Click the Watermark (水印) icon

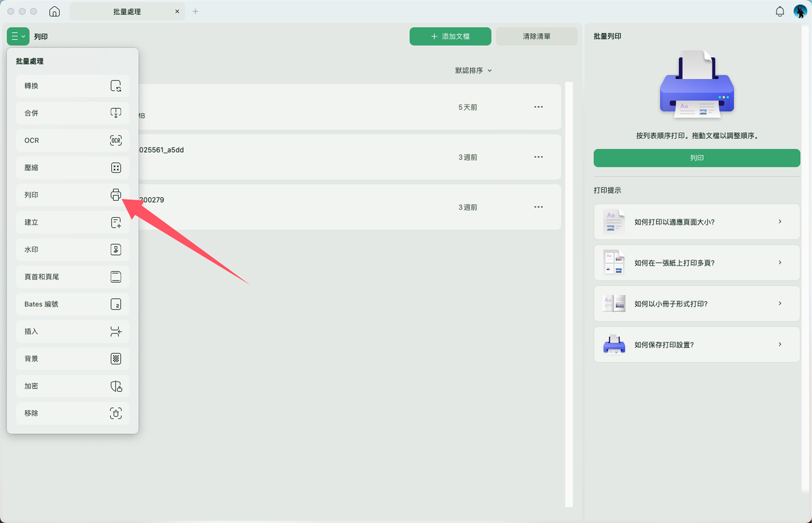(116, 249)
